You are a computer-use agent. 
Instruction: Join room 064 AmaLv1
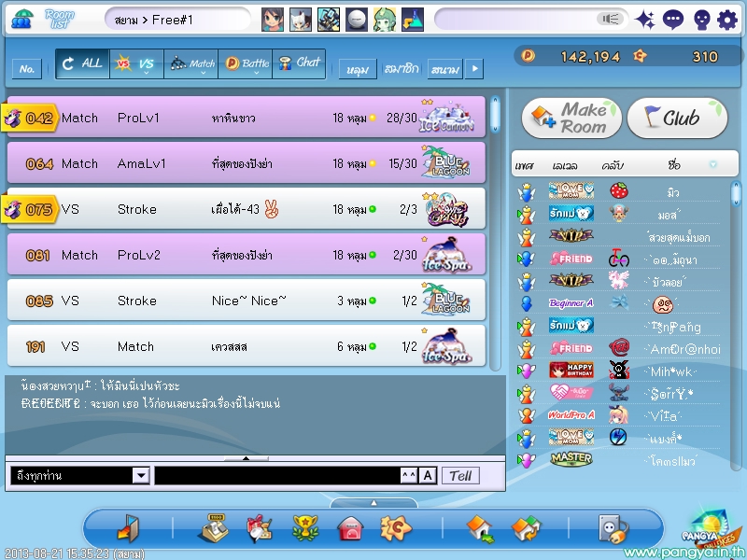(247, 162)
